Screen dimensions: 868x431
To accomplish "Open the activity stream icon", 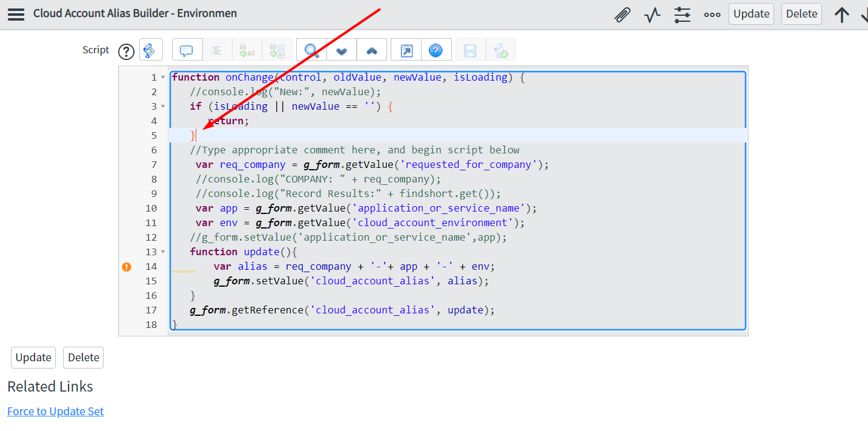I will click(652, 15).
